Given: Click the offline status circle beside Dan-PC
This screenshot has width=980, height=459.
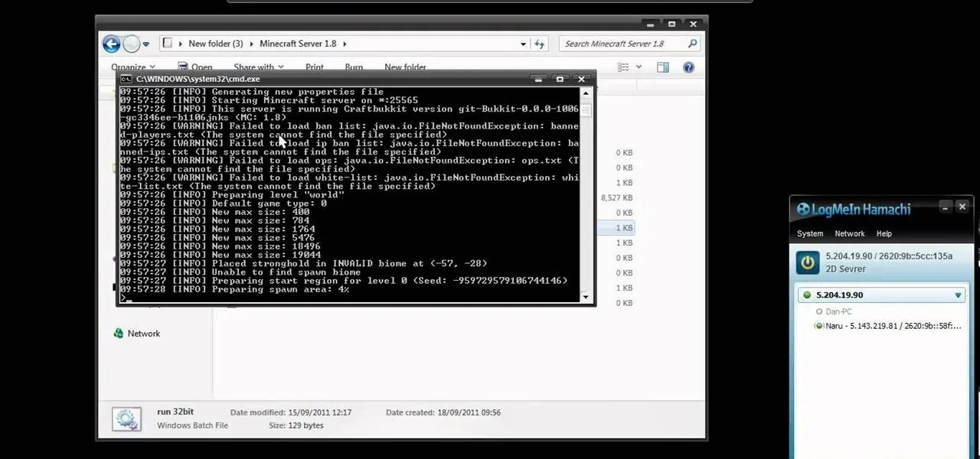Looking at the screenshot, I should [818, 311].
